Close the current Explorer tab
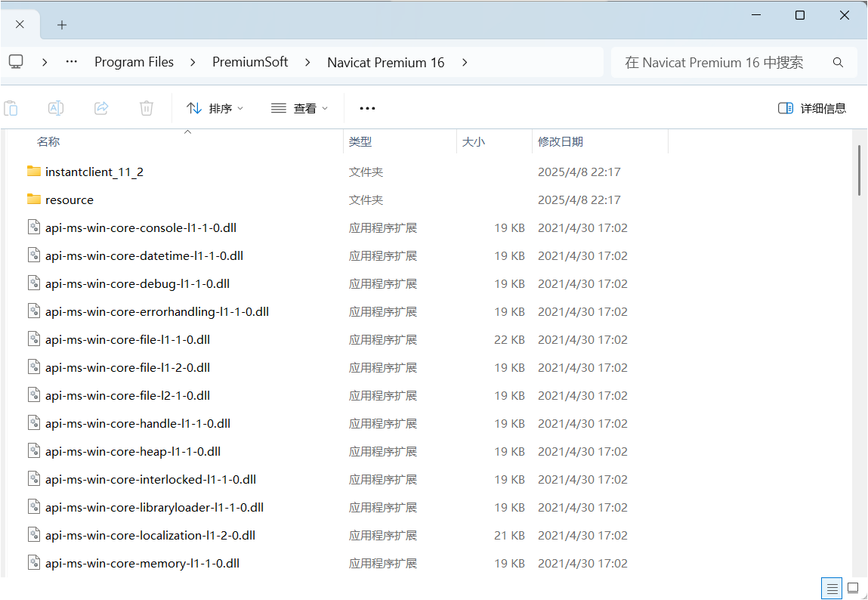Viewport: 868px width, 600px height. click(20, 24)
